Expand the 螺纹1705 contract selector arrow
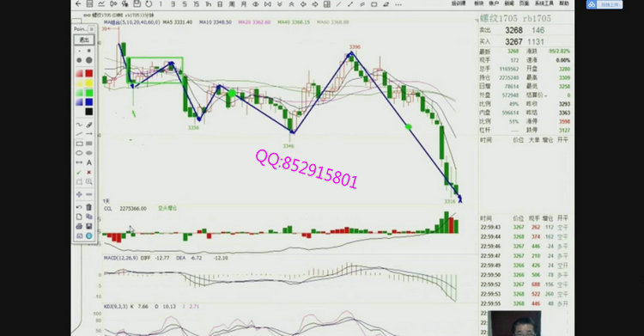644x336 pixels. click(477, 19)
